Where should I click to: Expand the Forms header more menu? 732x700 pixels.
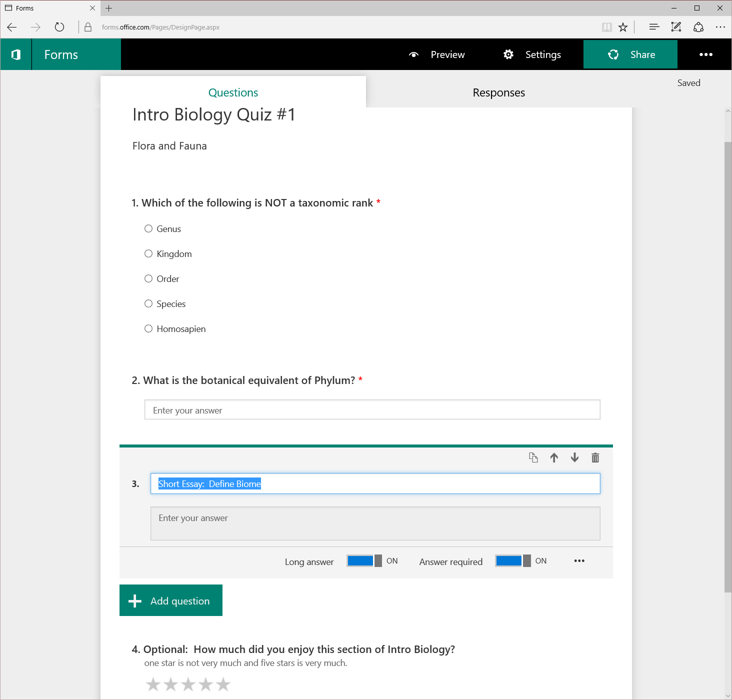click(705, 54)
